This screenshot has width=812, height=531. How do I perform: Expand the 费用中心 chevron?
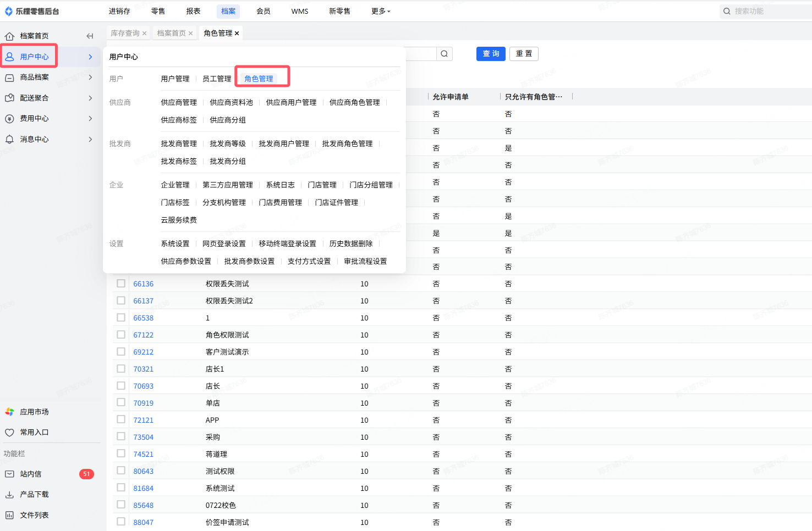(x=90, y=119)
